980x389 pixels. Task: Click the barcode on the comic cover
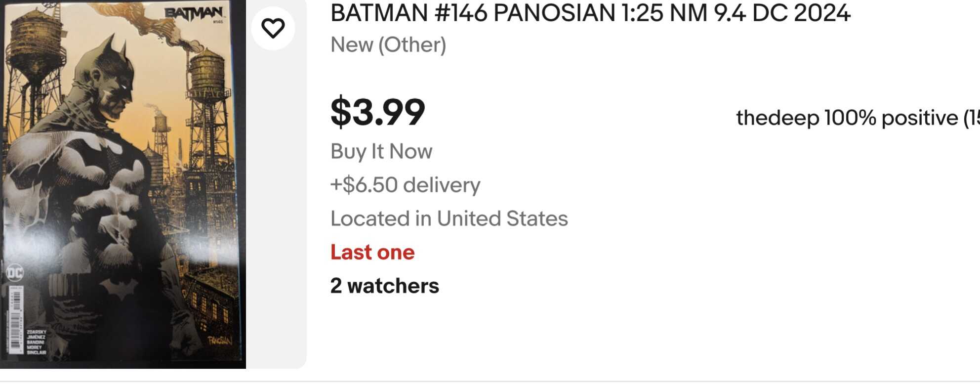(16, 321)
